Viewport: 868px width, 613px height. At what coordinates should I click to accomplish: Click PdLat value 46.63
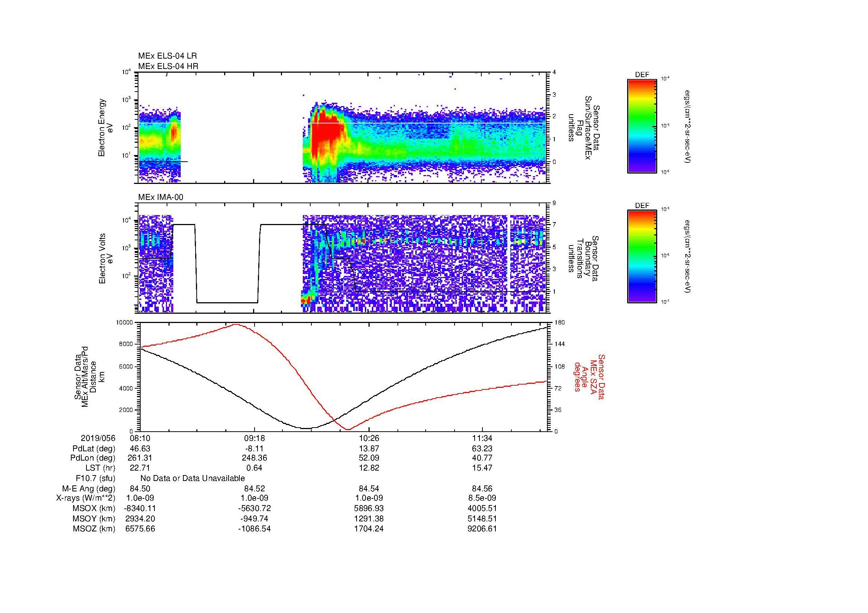(140, 449)
